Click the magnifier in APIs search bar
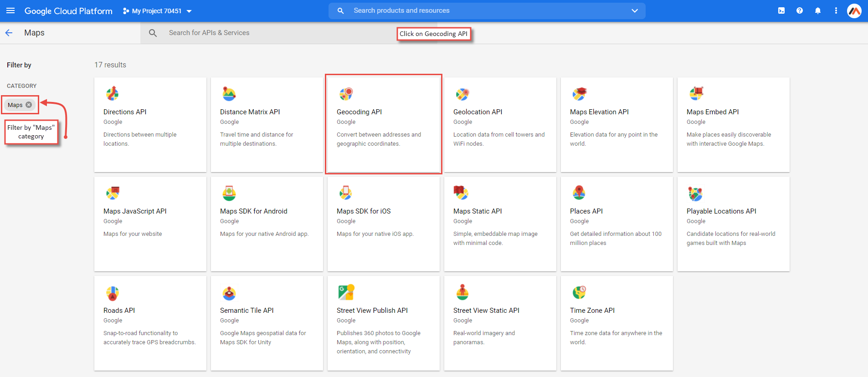The image size is (868, 377). (x=153, y=33)
